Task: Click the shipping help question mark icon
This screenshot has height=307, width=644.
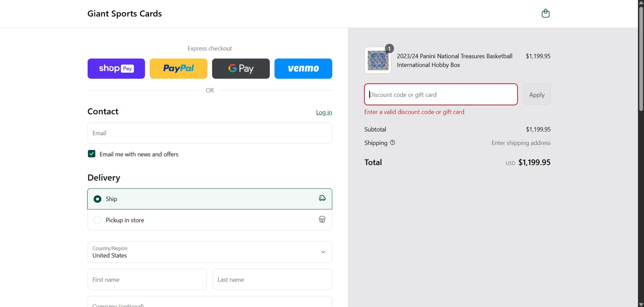Action: (x=392, y=143)
